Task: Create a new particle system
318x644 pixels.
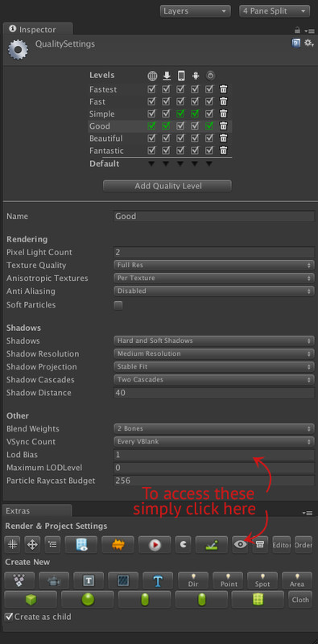Action: tap(19, 580)
